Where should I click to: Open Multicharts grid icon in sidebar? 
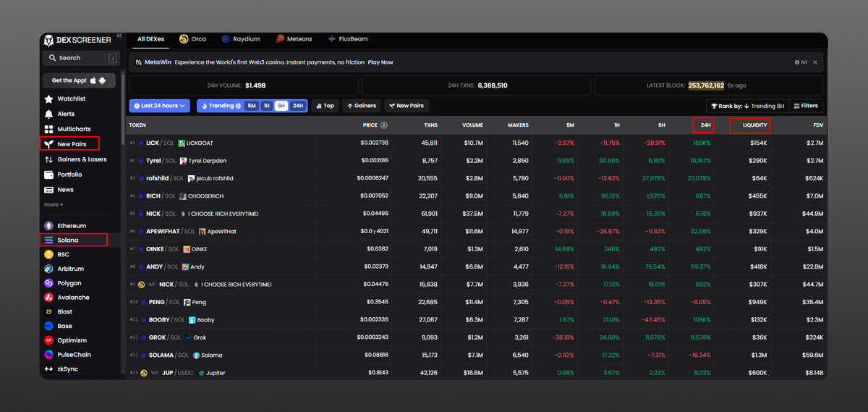(x=49, y=129)
